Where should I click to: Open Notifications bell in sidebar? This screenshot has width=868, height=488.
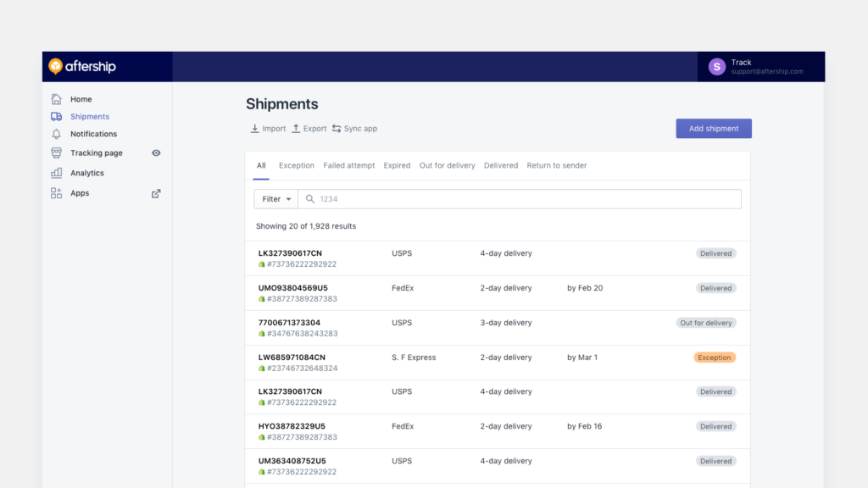pyautogui.click(x=56, y=134)
